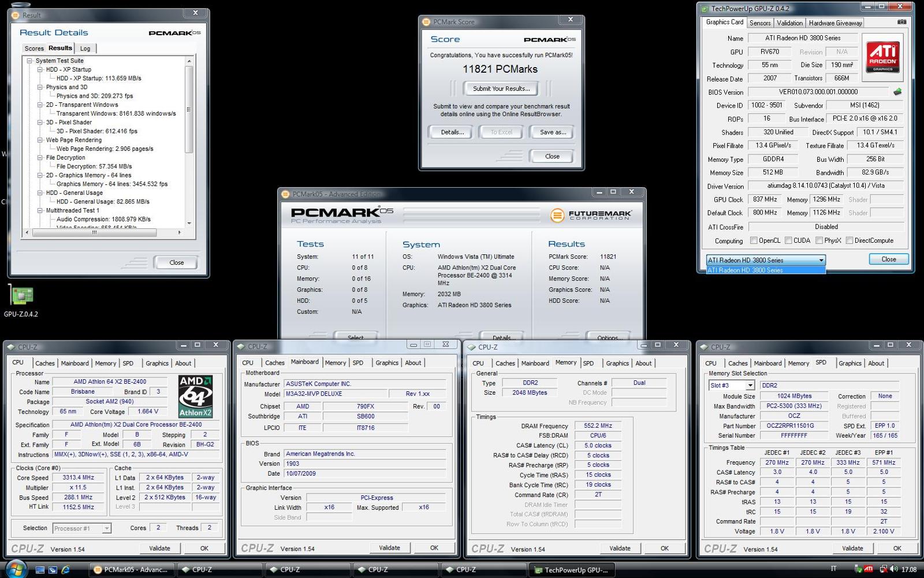Click the Close button in GPU-Z
Image resolution: width=924 pixels, height=578 pixels.
click(889, 260)
